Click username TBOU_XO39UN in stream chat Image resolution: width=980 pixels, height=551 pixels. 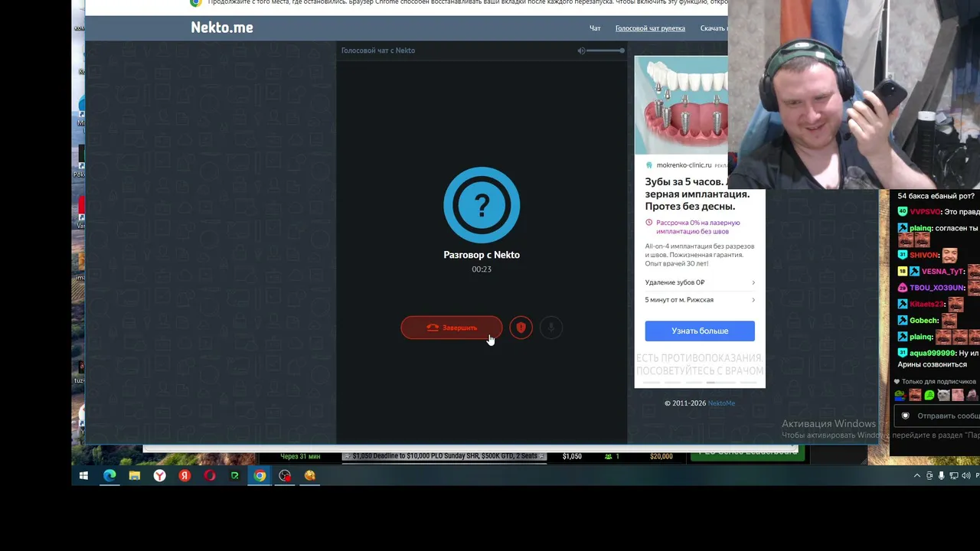(936, 288)
